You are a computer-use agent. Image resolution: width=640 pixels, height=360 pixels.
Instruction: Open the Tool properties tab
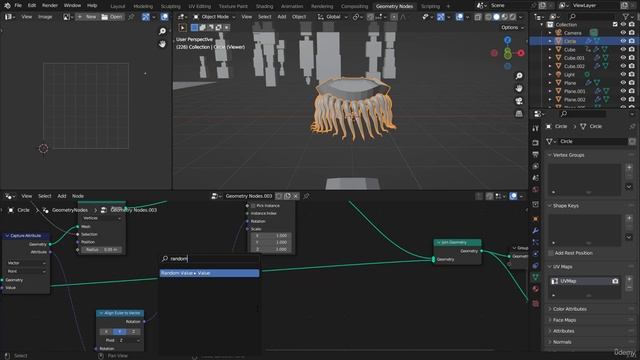536,129
